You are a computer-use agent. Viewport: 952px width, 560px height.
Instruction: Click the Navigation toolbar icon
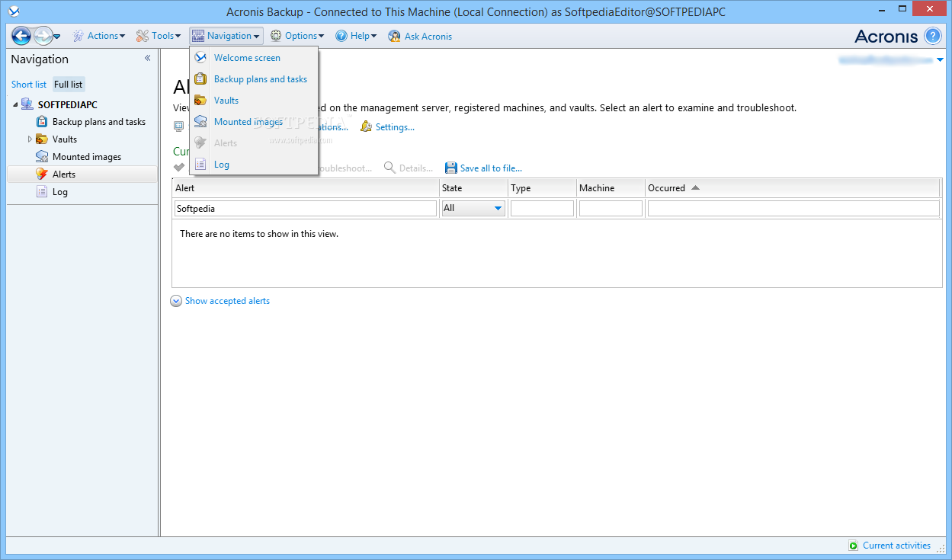[198, 36]
